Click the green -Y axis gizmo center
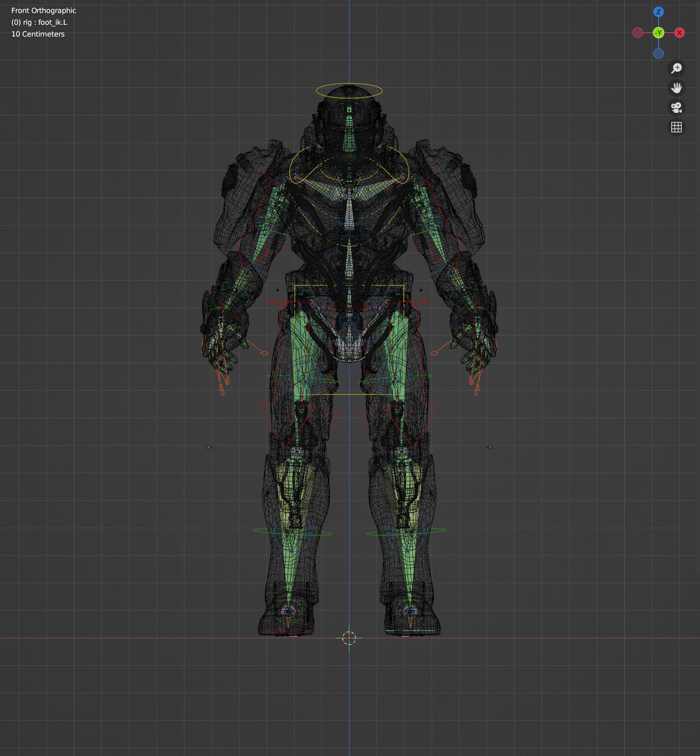 pyautogui.click(x=658, y=33)
